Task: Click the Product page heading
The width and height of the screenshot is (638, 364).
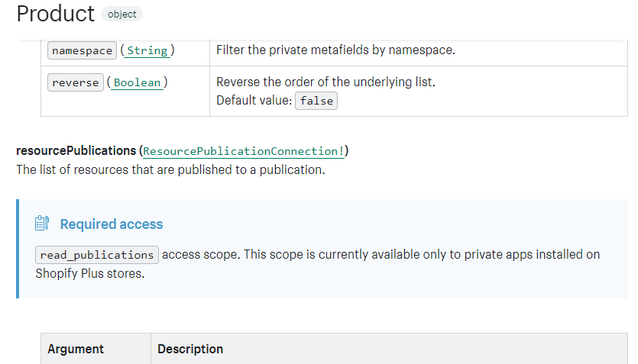Action: (55, 14)
